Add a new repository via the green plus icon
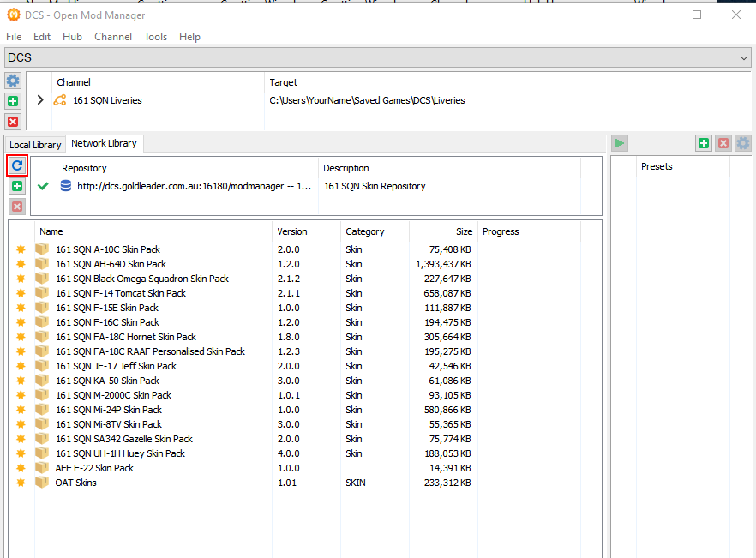756x558 pixels. pyautogui.click(x=17, y=186)
